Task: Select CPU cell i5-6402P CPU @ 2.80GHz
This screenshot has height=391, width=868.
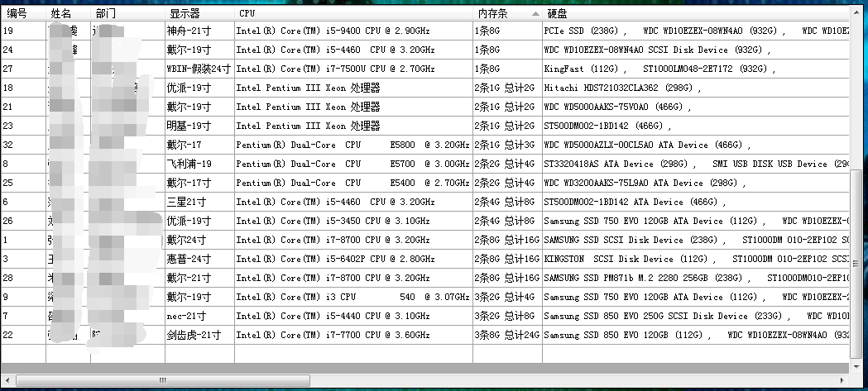Action: (x=353, y=259)
